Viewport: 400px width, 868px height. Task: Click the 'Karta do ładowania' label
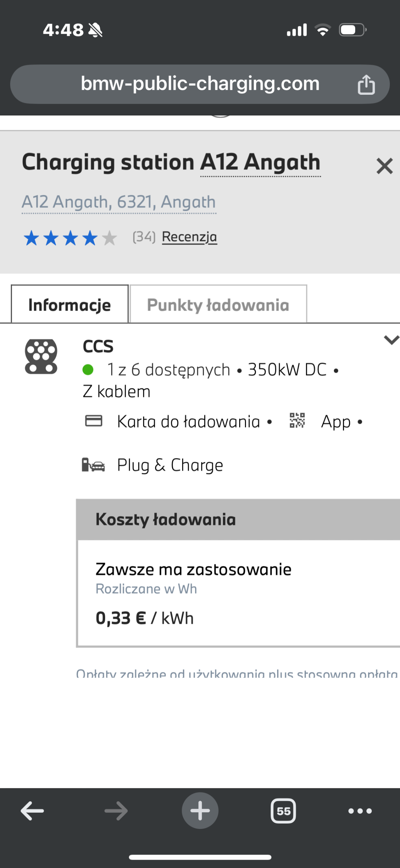pos(189,422)
